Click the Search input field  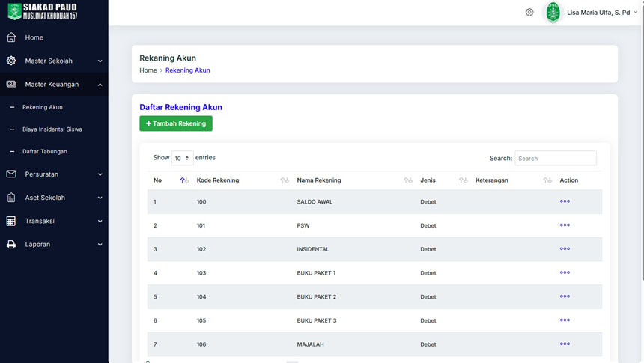click(555, 159)
